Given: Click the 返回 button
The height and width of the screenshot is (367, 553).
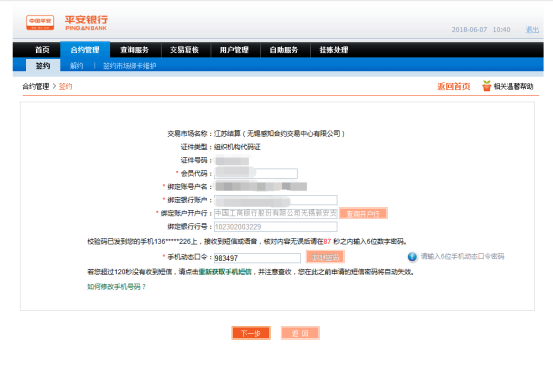Looking at the screenshot, I should 300,333.
